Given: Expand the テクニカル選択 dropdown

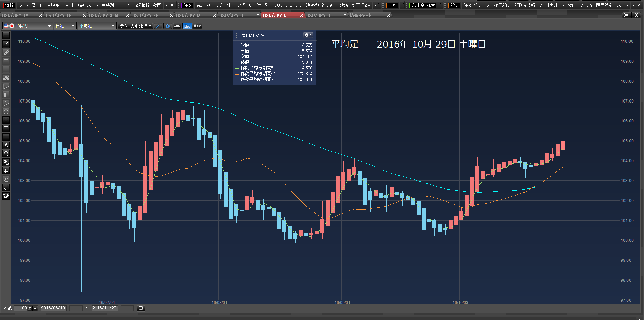Looking at the screenshot, I should (x=135, y=26).
